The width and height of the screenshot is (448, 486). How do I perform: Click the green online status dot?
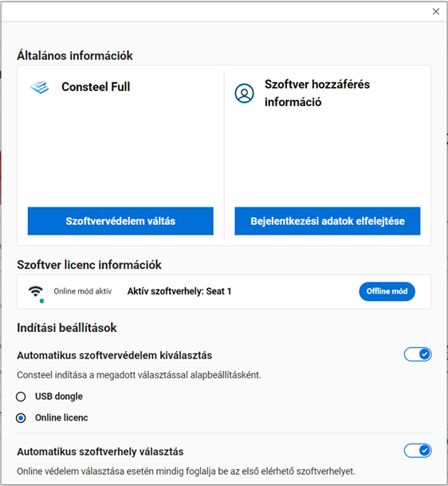tap(41, 301)
